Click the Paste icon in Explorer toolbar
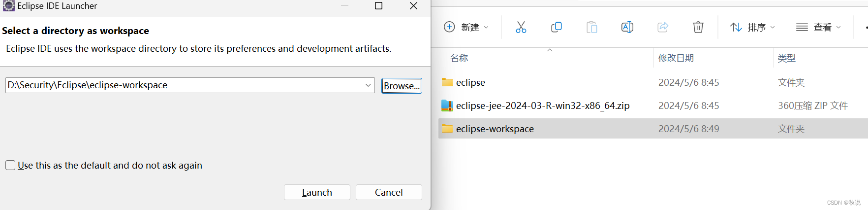 pos(592,27)
